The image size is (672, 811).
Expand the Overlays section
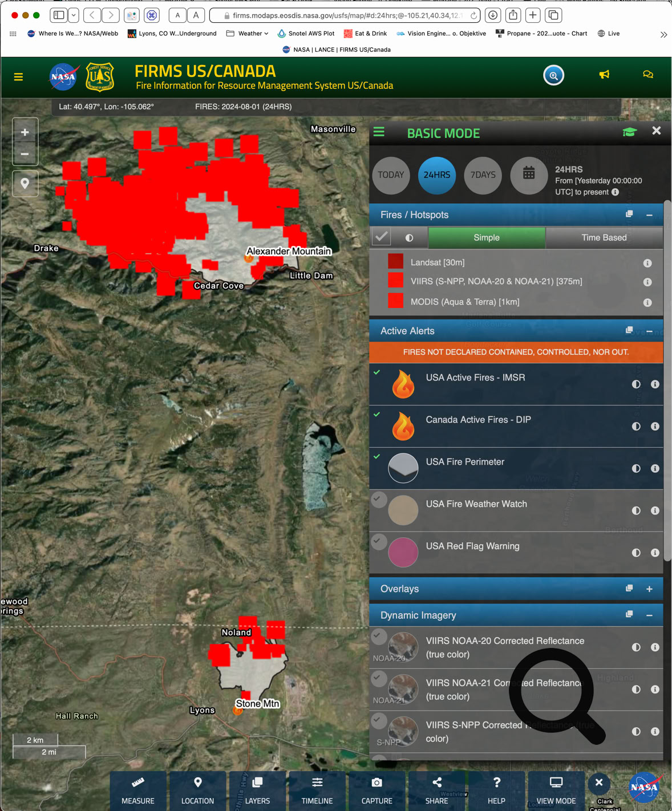point(649,589)
